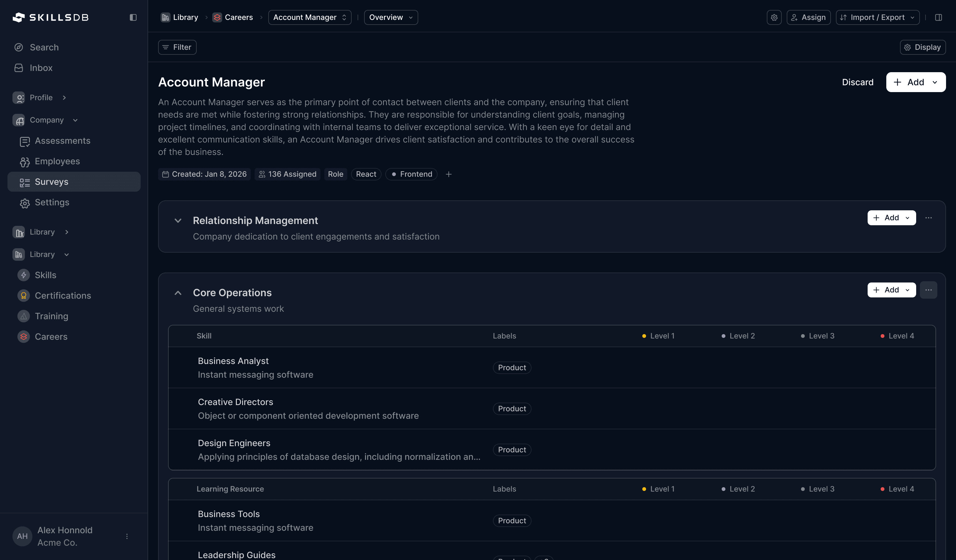The height and width of the screenshot is (560, 956).
Task: Open Certifications in the sidebar
Action: (x=63, y=295)
